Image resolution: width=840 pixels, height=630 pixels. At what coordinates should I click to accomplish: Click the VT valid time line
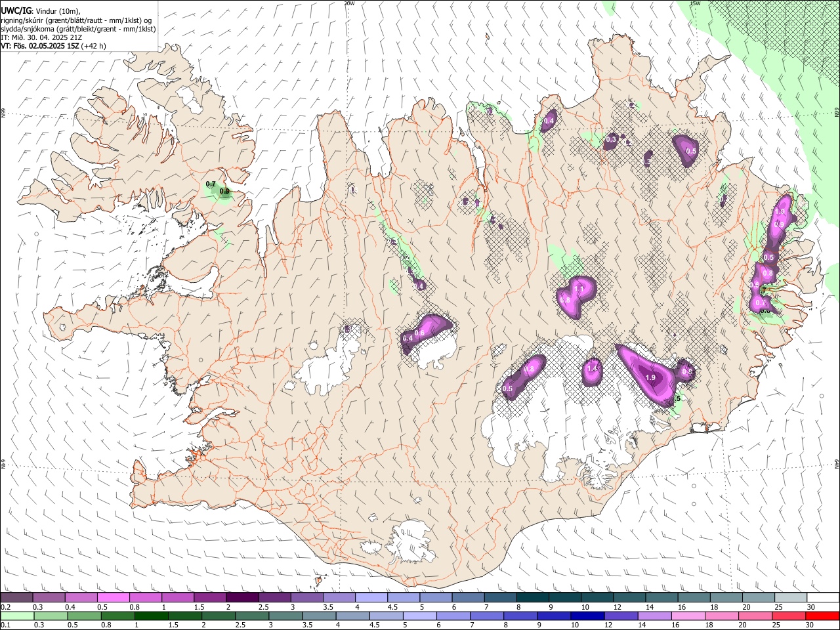(x=53, y=46)
